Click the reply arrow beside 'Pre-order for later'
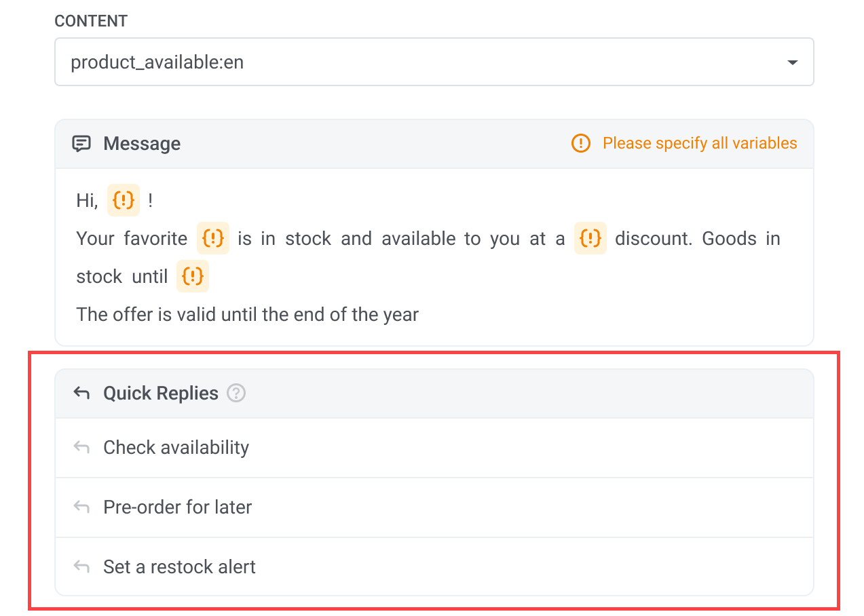The image size is (864, 616). (81, 507)
